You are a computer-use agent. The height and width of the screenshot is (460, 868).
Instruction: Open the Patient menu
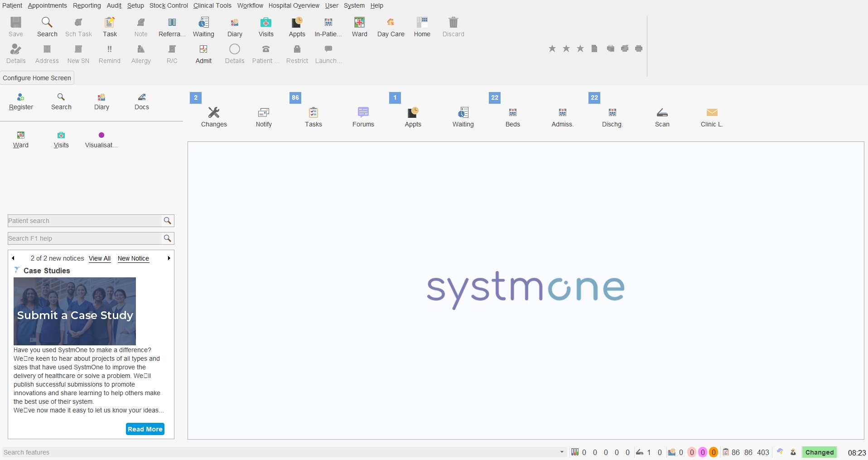[12, 5]
